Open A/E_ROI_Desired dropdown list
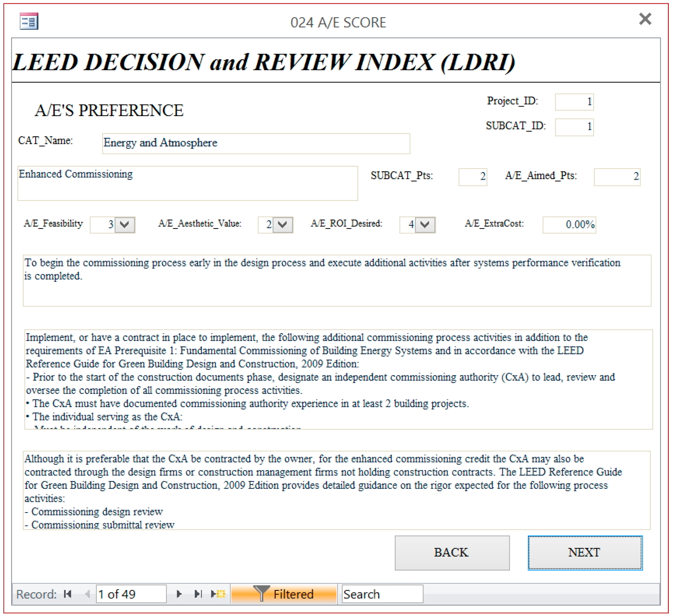 tap(425, 225)
